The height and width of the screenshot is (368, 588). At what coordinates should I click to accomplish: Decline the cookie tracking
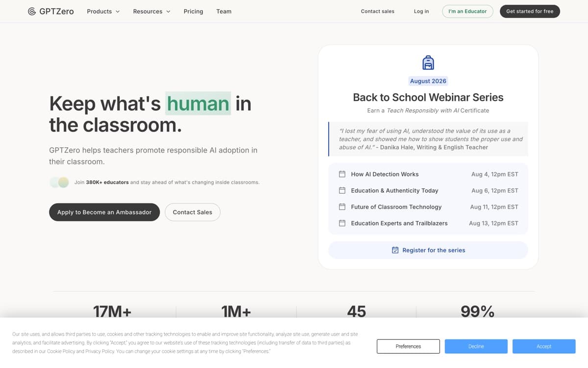point(476,346)
